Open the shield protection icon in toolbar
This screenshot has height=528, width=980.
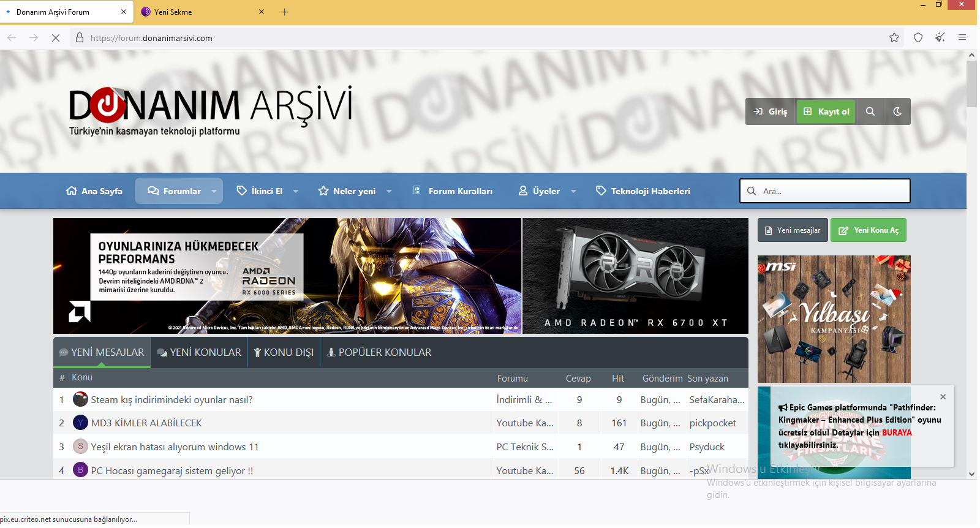click(x=918, y=38)
